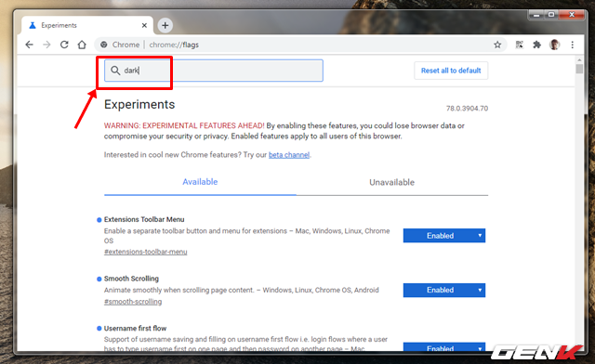Click the scrollbar up arrow
Viewport: 595px width, 364px height.
tap(579, 60)
